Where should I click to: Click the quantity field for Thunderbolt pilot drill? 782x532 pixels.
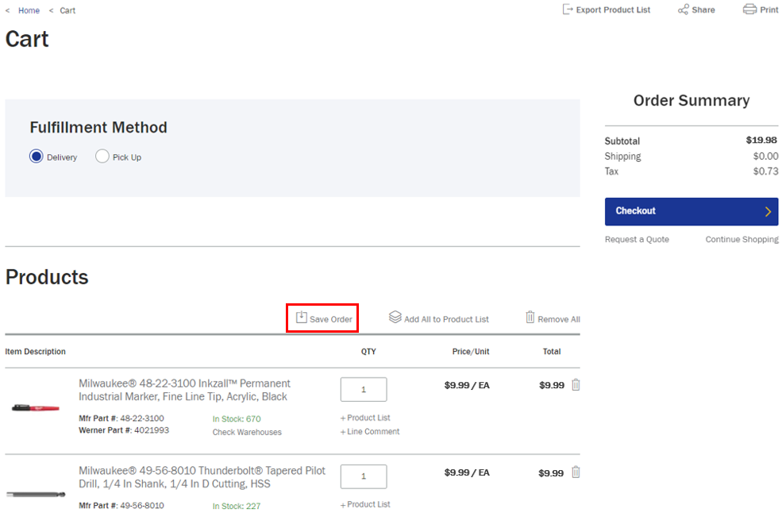[364, 476]
